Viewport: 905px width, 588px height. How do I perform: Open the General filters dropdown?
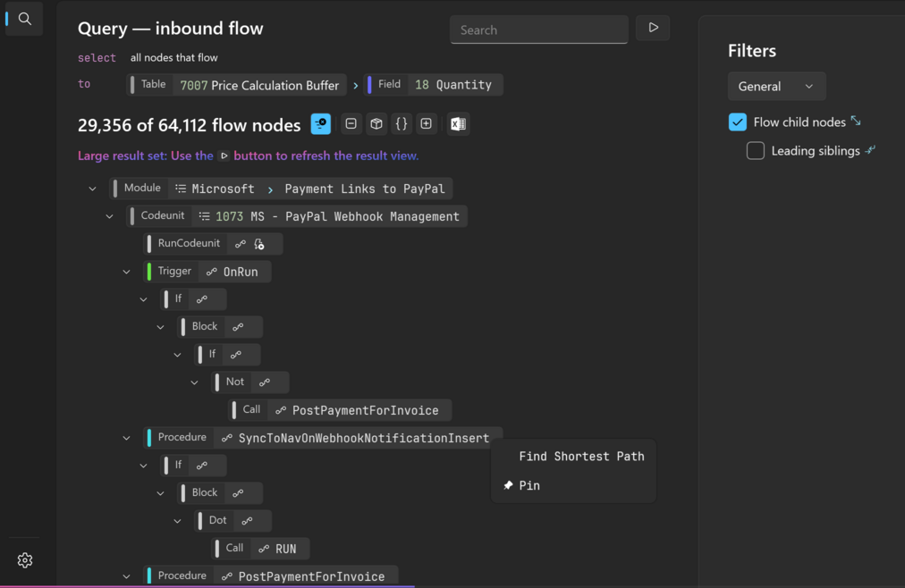point(776,87)
